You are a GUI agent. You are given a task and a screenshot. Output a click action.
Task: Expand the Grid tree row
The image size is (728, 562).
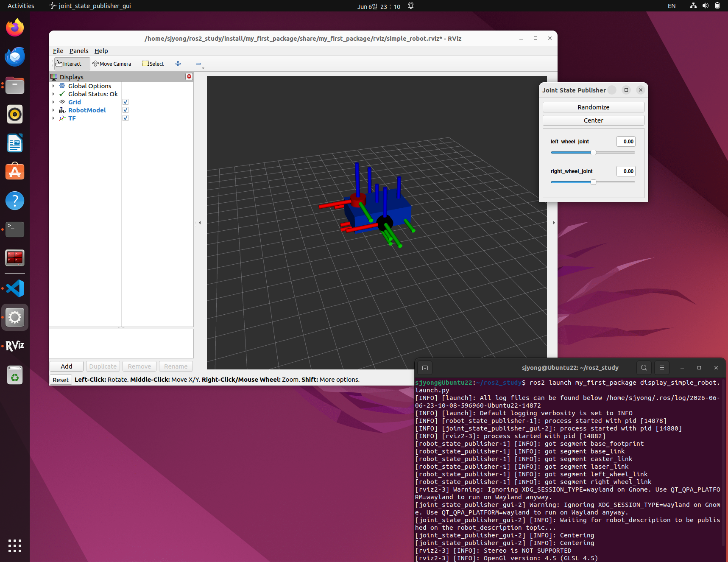[53, 102]
